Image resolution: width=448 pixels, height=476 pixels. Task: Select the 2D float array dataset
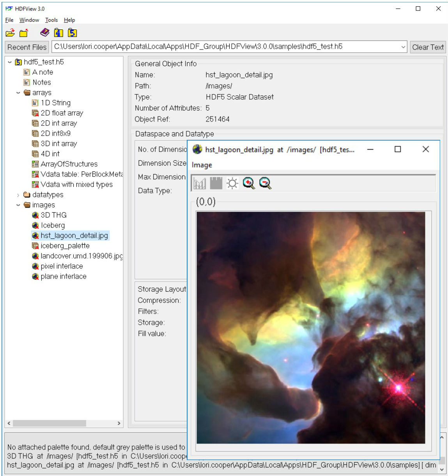pyautogui.click(x=62, y=113)
